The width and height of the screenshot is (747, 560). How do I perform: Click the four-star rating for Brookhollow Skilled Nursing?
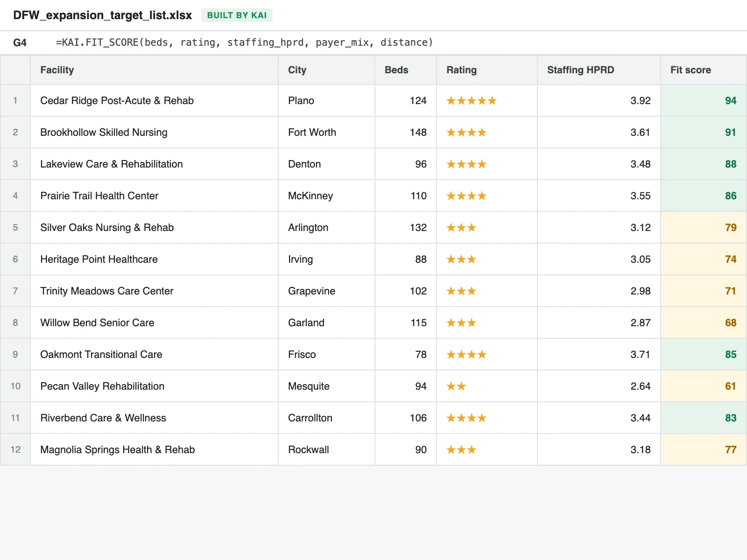coord(466,132)
